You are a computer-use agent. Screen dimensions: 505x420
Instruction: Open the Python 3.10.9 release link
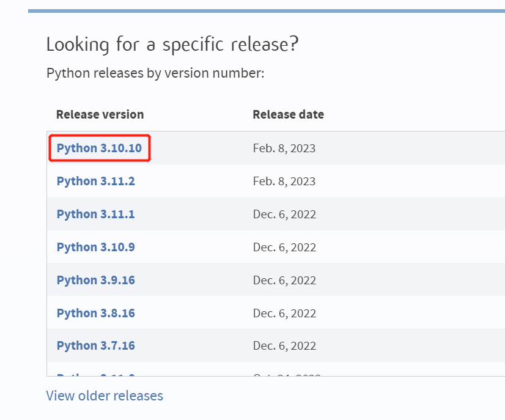[x=95, y=248]
